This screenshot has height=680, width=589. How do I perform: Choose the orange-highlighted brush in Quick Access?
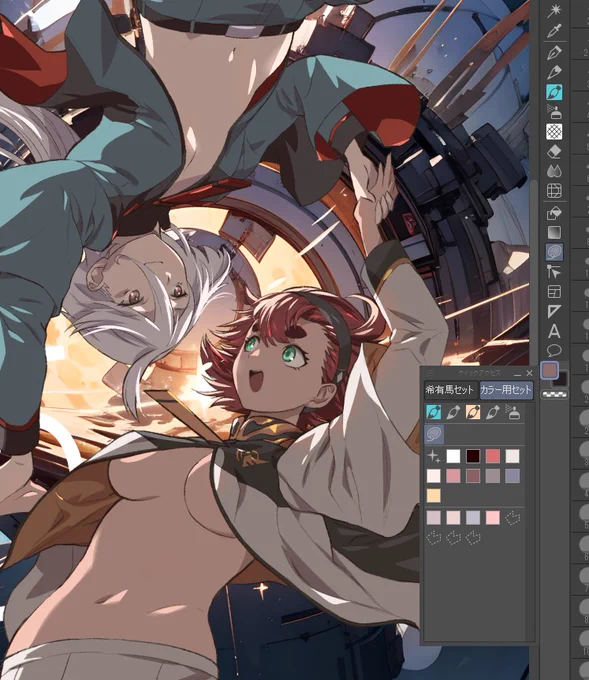[473, 412]
